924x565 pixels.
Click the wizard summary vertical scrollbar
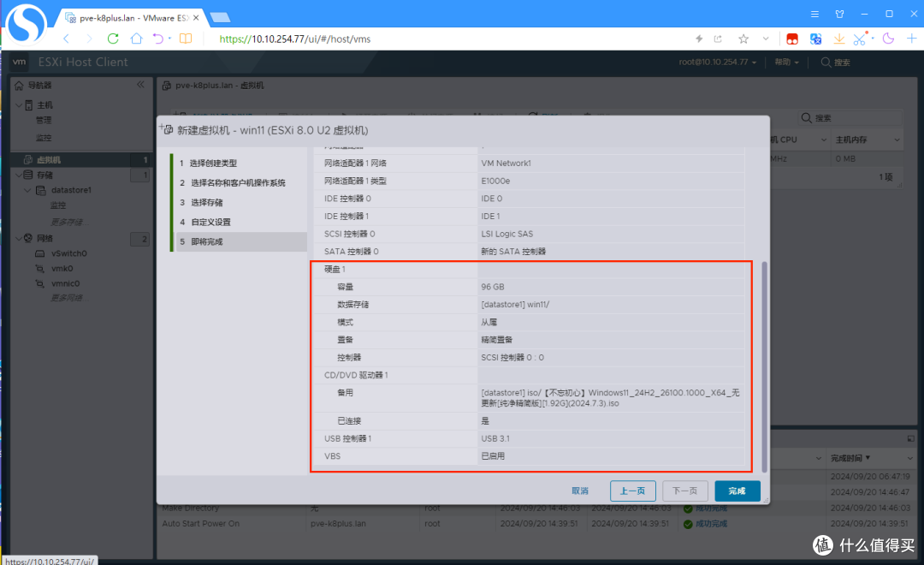[x=764, y=366]
